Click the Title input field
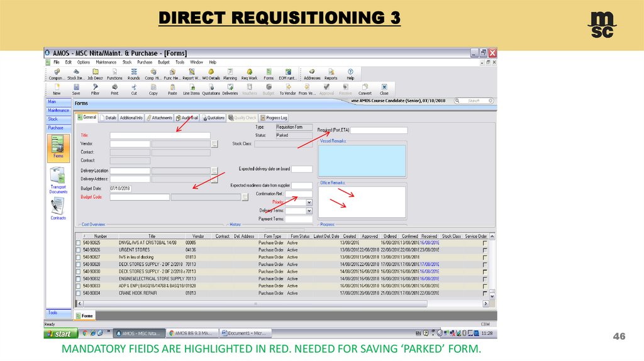The image size is (644, 361). click(x=160, y=135)
